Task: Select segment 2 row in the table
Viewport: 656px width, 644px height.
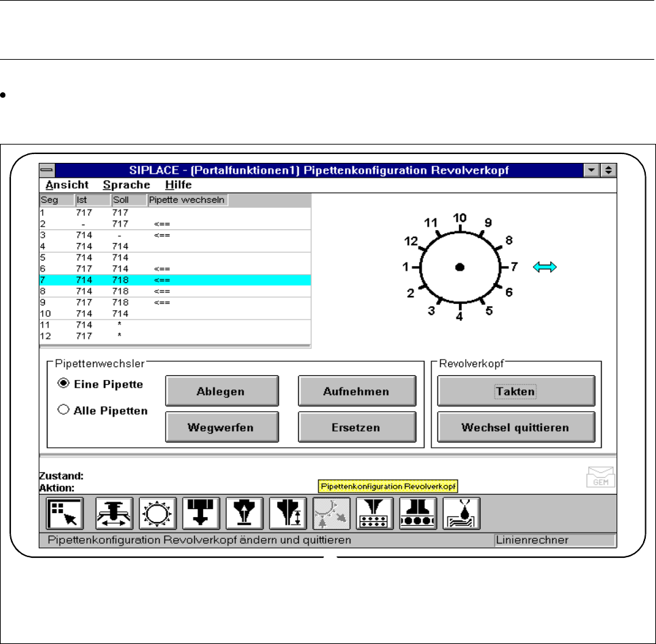Action: click(x=175, y=224)
